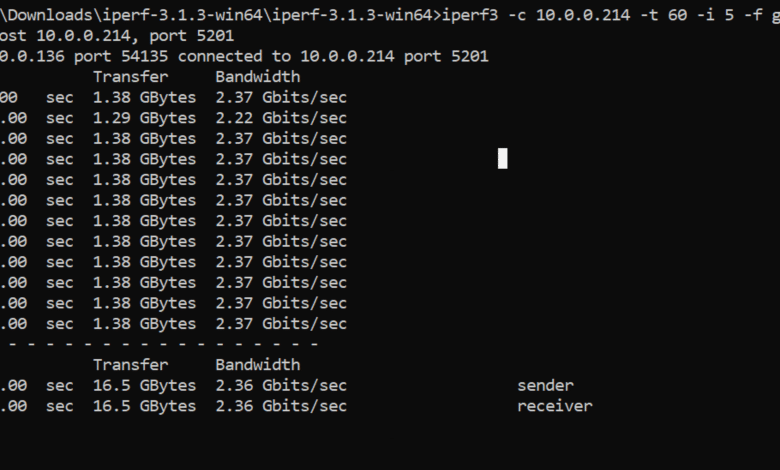Click the lower Transfer column header
Image resolution: width=780 pixels, height=470 pixels.
[130, 365]
